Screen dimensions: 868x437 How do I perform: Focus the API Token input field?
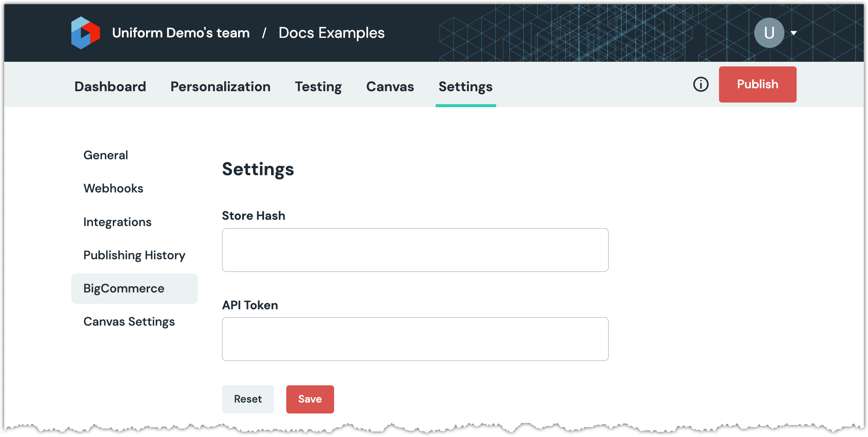click(415, 339)
